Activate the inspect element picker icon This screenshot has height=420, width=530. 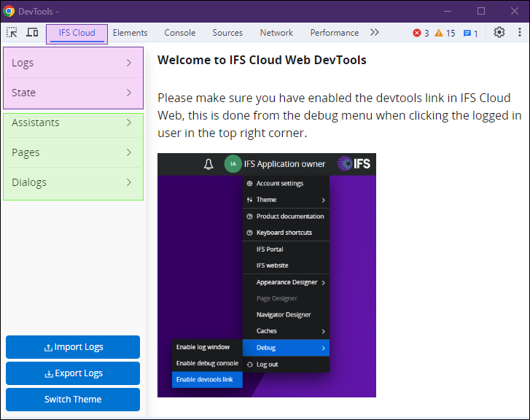pyautogui.click(x=12, y=33)
